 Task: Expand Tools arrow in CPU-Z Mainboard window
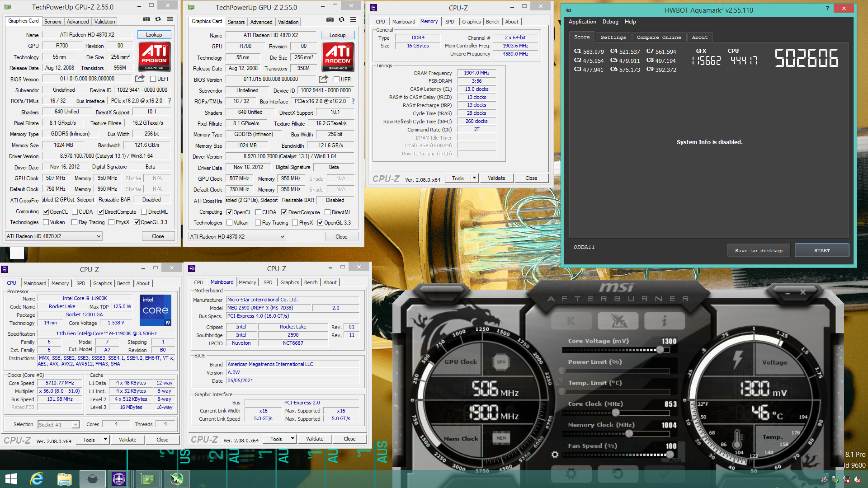[x=292, y=439]
